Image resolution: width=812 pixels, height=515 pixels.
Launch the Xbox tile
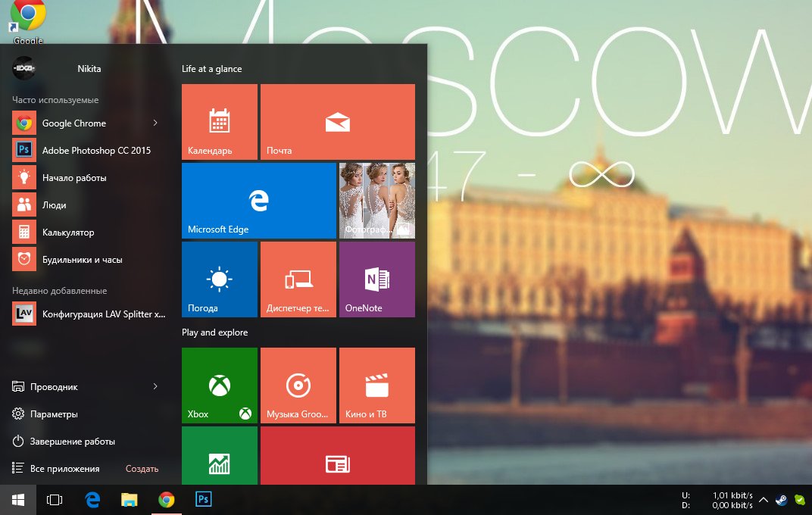(220, 385)
